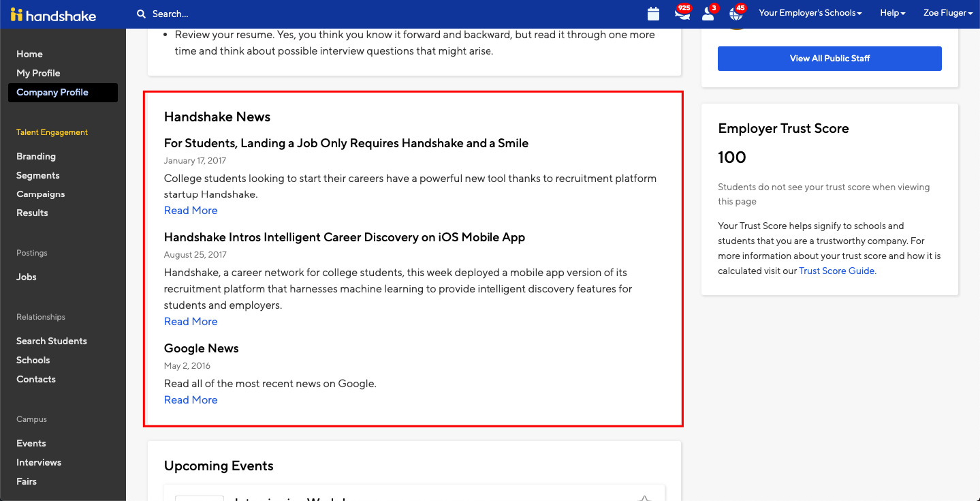980x501 pixels.
Task: Click headline 'Handshake Intros Intelligent Career Discovery'
Action: click(x=345, y=237)
